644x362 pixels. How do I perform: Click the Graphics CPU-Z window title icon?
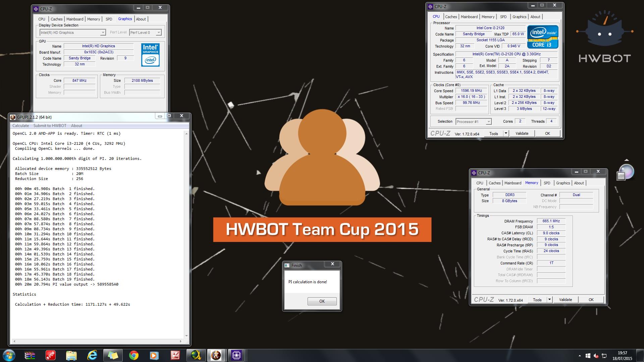[x=36, y=9]
